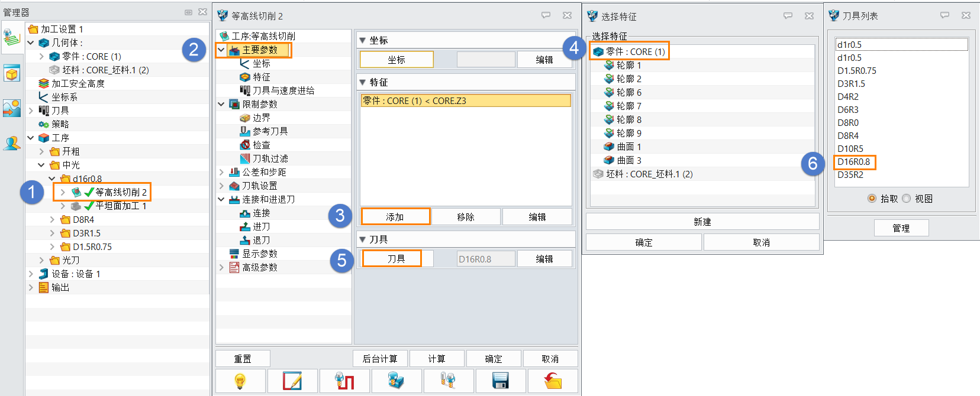Collapse the 工序 node
Screen dimensions: 980x396
tap(31, 138)
